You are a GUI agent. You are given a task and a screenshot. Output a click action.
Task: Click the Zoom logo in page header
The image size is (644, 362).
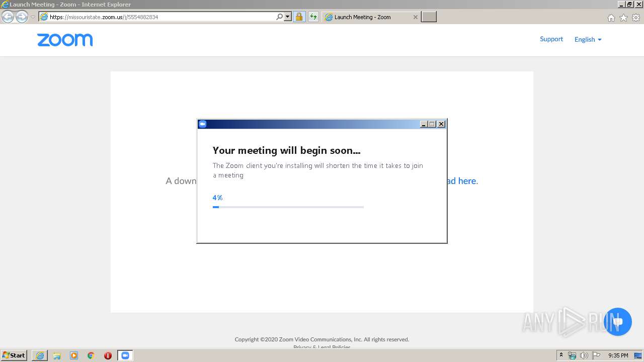(65, 40)
